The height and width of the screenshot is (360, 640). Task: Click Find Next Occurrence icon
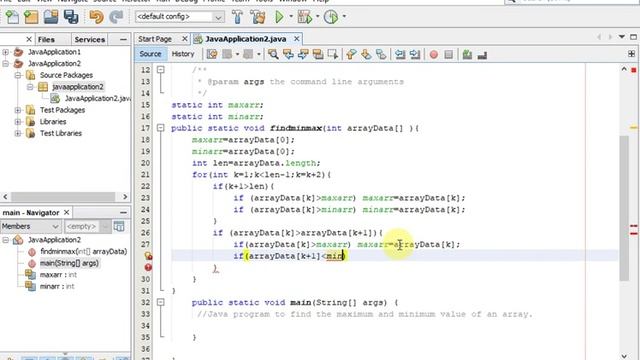(303, 54)
